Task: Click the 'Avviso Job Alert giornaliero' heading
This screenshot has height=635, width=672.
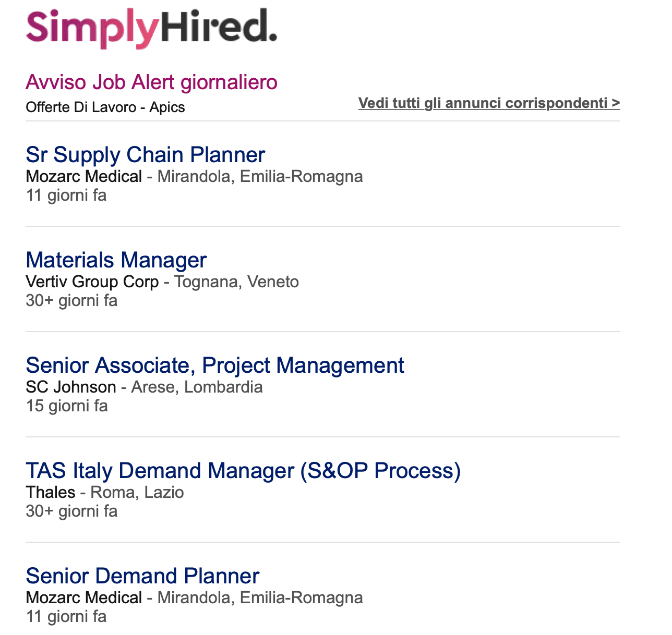Action: click(x=151, y=82)
